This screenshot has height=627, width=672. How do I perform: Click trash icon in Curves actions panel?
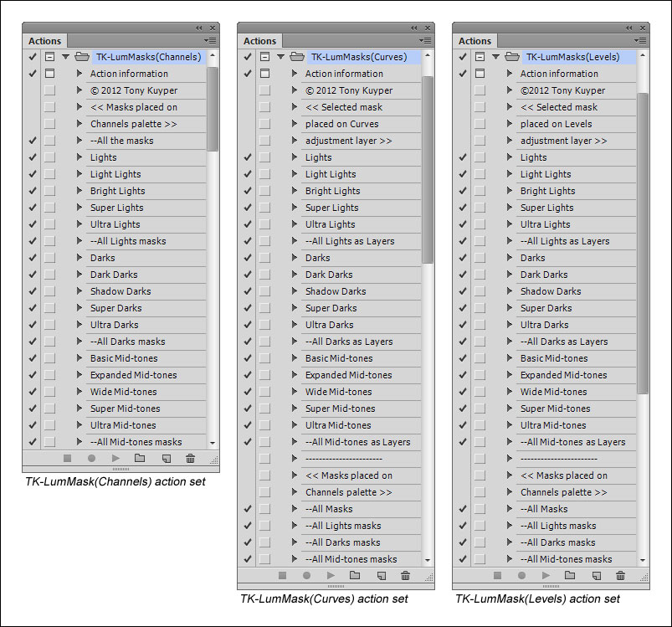click(x=405, y=576)
